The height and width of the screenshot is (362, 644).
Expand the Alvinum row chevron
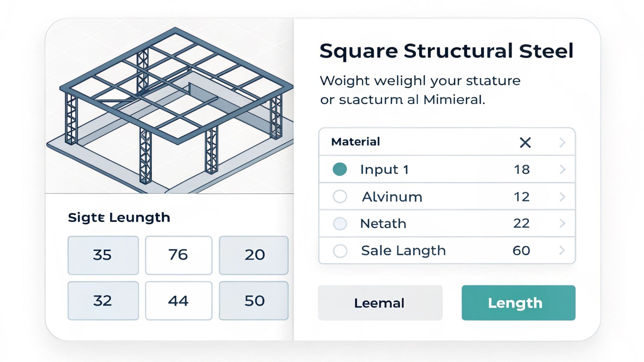click(562, 196)
